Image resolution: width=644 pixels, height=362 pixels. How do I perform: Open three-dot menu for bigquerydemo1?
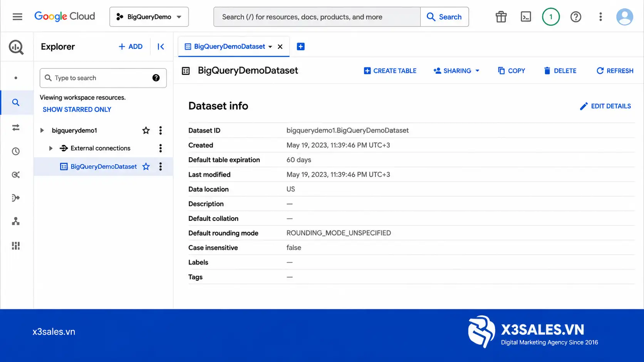[x=161, y=130]
